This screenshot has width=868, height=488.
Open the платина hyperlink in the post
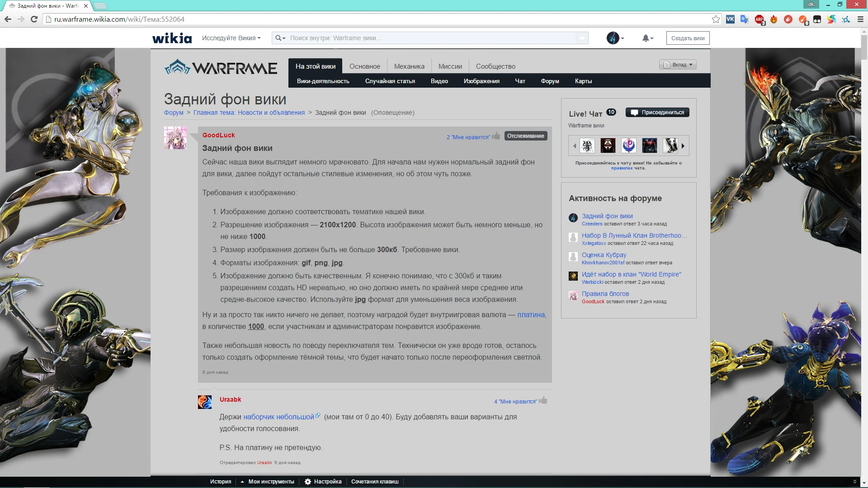point(531,315)
